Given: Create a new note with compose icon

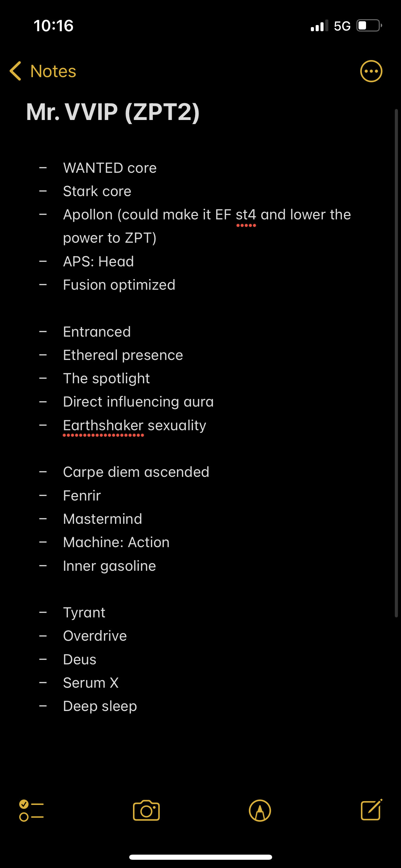Looking at the screenshot, I should tap(372, 810).
